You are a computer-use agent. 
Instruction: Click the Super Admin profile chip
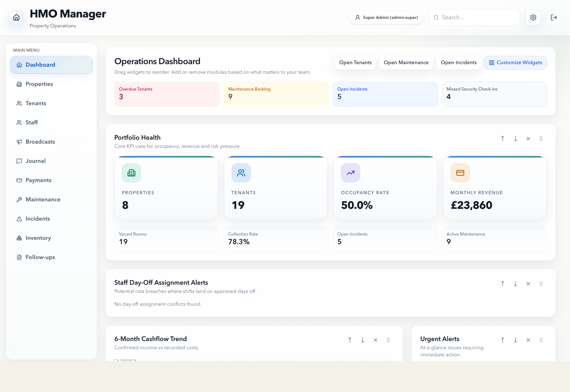(386, 17)
